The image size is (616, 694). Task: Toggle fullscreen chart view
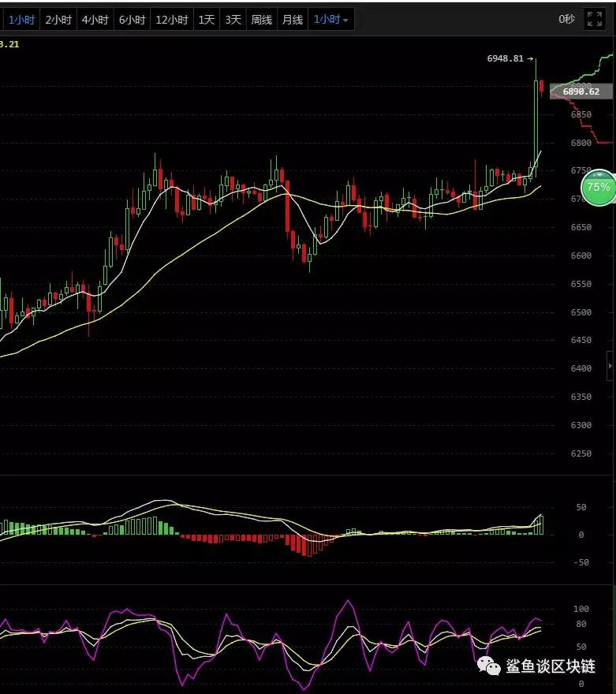pyautogui.click(x=595, y=20)
